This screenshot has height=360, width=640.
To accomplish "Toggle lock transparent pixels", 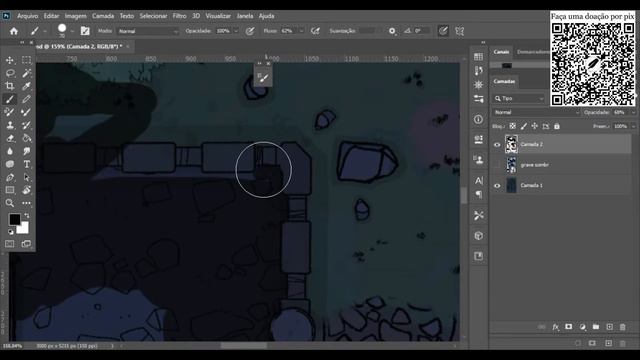I will point(513,127).
